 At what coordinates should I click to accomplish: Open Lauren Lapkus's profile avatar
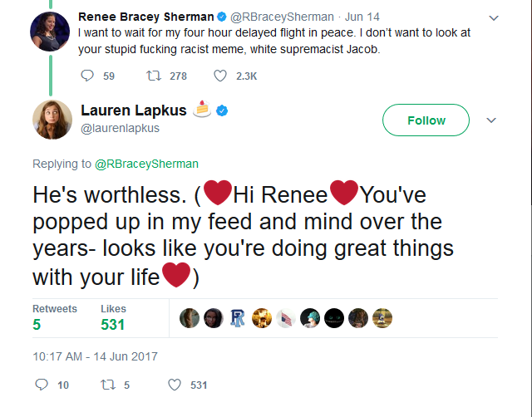point(52,120)
